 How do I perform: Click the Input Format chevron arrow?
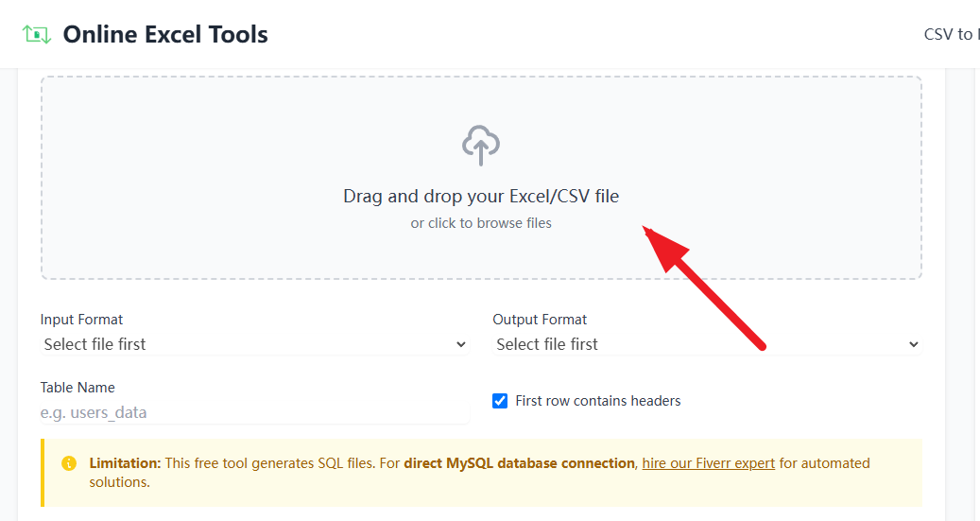pyautogui.click(x=461, y=344)
